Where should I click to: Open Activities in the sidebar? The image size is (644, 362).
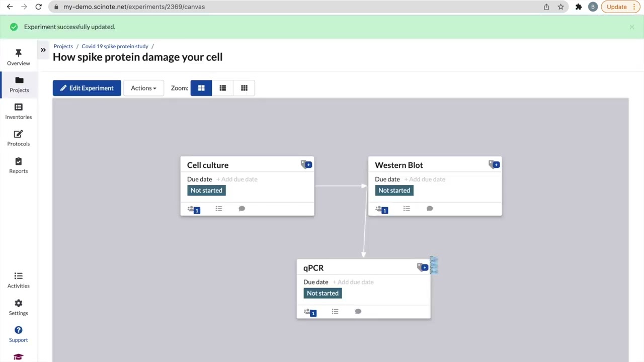(x=19, y=280)
